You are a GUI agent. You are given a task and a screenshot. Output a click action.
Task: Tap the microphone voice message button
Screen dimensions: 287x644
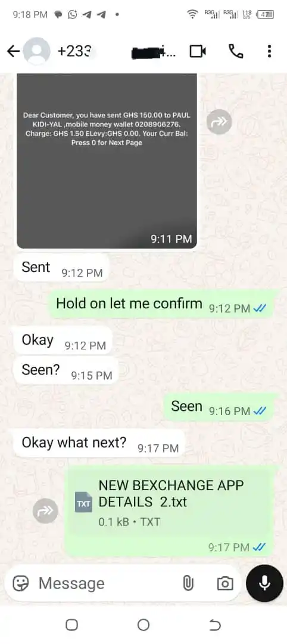[x=264, y=583]
